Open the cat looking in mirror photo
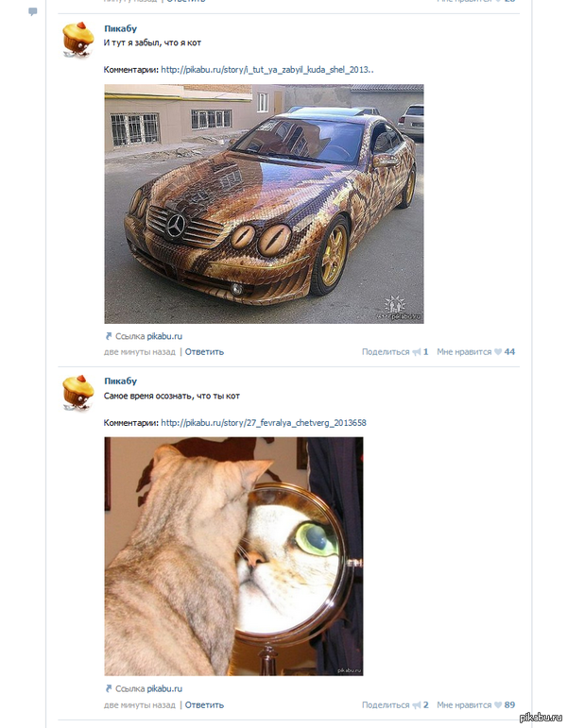 click(x=233, y=556)
